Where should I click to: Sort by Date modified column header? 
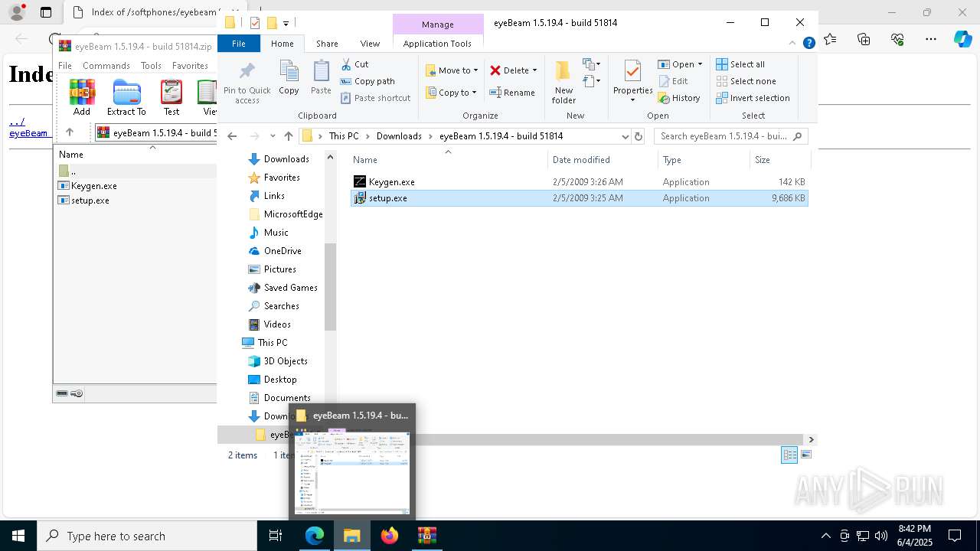[x=603, y=160]
